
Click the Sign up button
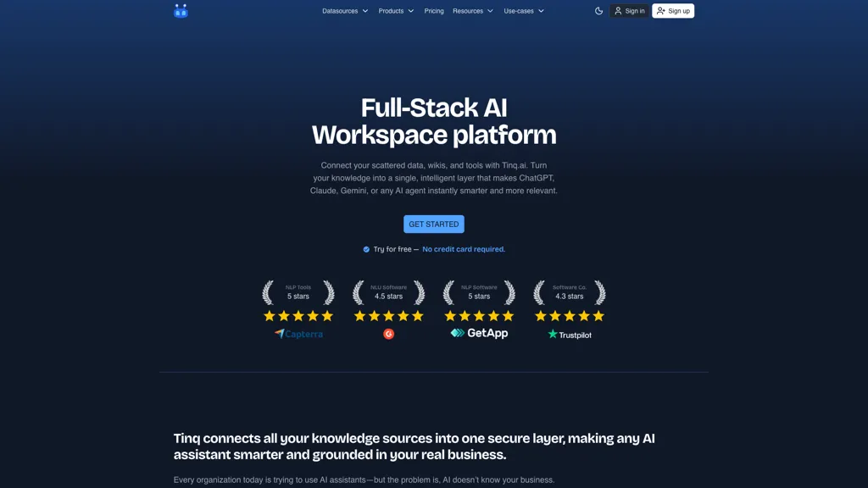point(673,11)
